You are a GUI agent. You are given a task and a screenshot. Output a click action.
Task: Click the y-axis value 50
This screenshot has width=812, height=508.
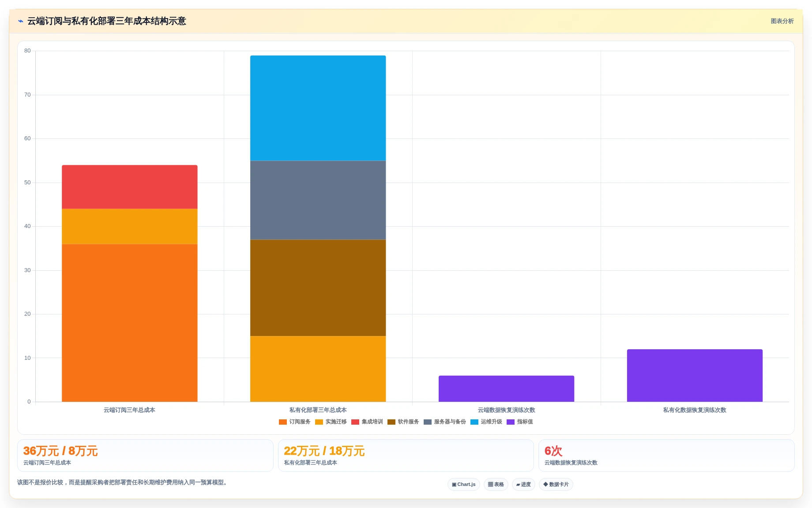tap(28, 183)
